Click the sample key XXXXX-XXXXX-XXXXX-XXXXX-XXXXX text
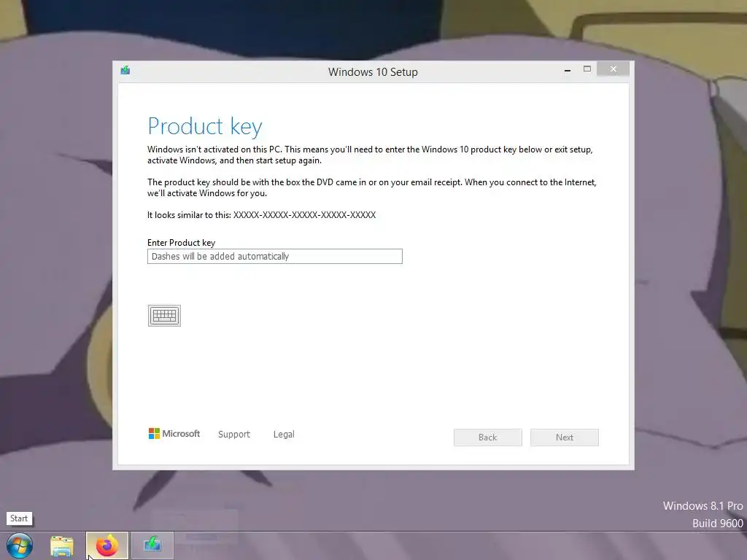747x560 pixels. (304, 215)
